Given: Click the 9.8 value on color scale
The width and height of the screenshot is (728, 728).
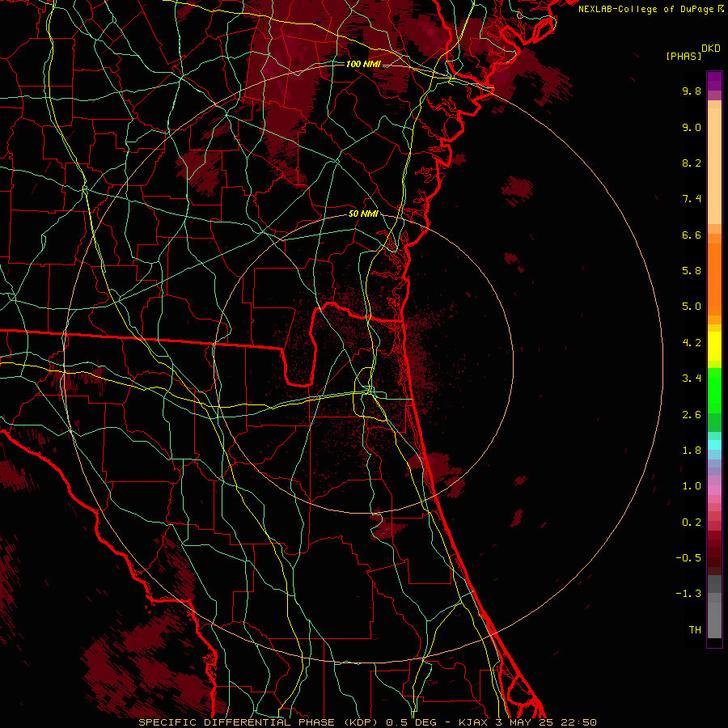Looking at the screenshot, I should [x=692, y=91].
